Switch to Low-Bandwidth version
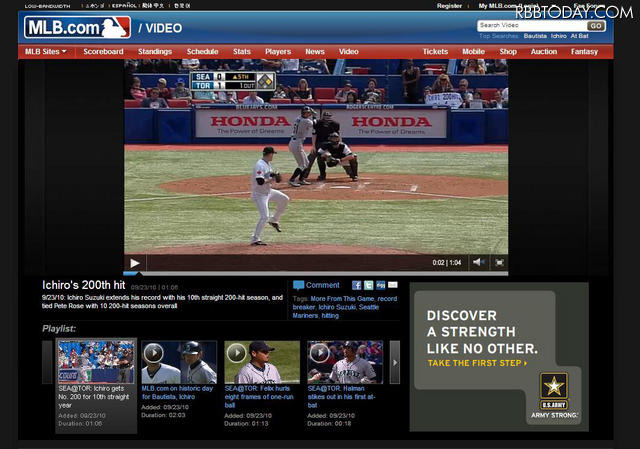This screenshot has width=640, height=449. 47,6
